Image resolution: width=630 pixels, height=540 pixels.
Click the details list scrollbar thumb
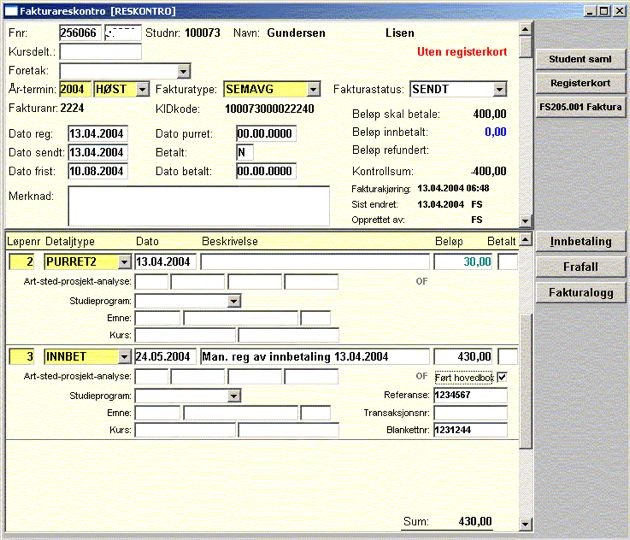click(526, 380)
